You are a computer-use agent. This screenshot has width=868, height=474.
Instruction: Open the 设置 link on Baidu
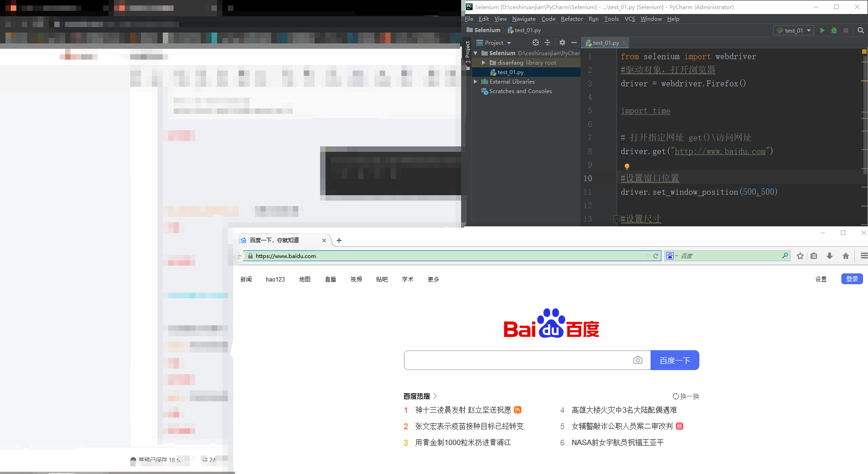[x=821, y=279]
